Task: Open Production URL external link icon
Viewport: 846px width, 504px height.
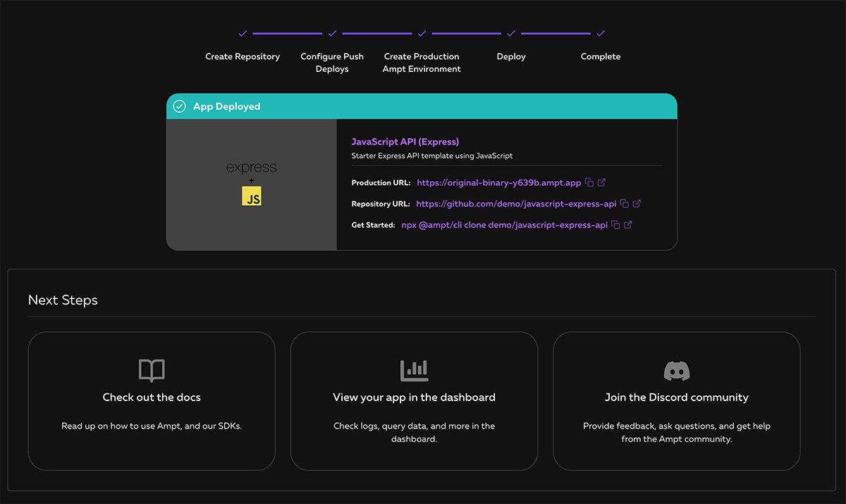Action: click(601, 183)
